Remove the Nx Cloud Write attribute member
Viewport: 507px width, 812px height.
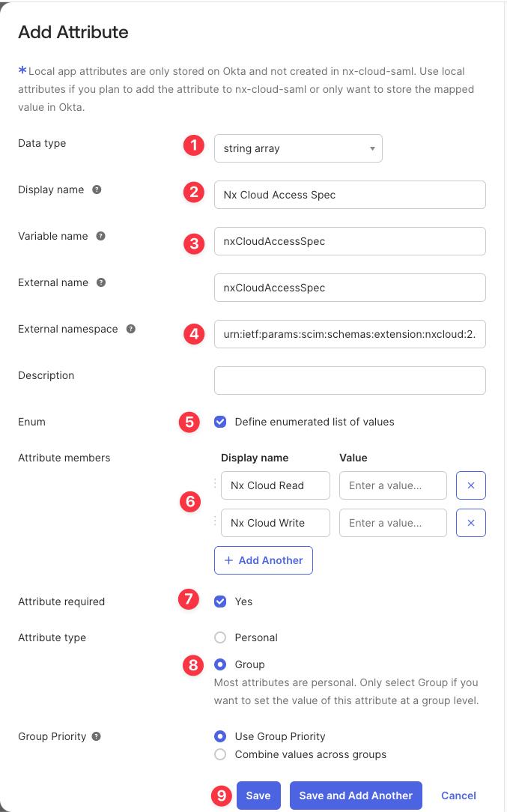coord(472,523)
